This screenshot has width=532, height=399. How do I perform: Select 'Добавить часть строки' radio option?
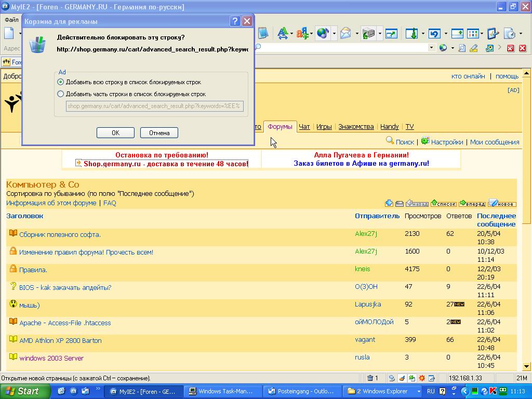coord(60,94)
